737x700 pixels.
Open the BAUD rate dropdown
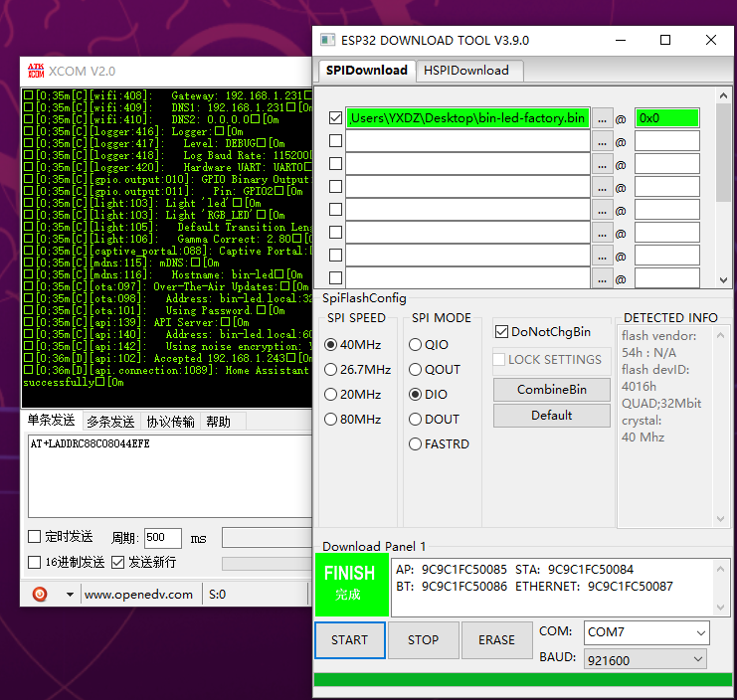[x=645, y=660]
